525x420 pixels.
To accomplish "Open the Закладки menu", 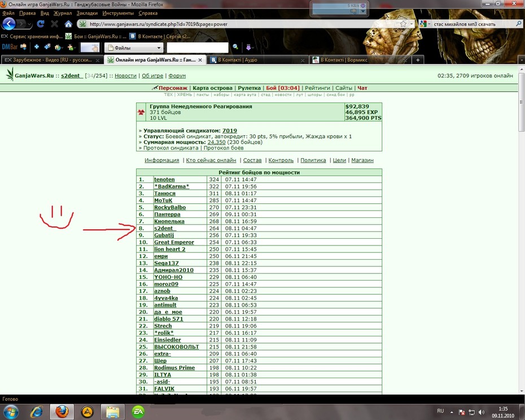I will coord(87,13).
